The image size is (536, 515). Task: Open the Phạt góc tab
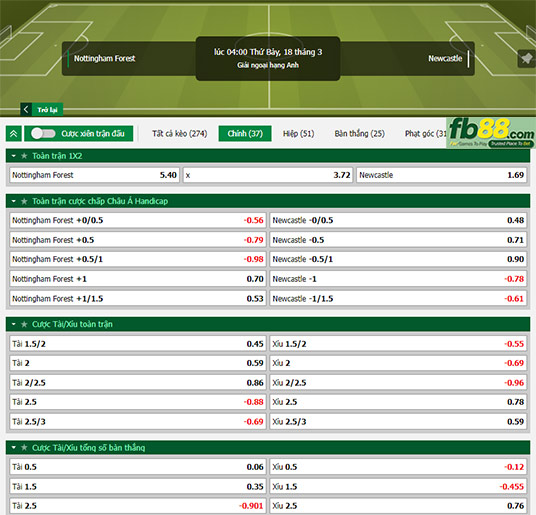tap(425, 134)
